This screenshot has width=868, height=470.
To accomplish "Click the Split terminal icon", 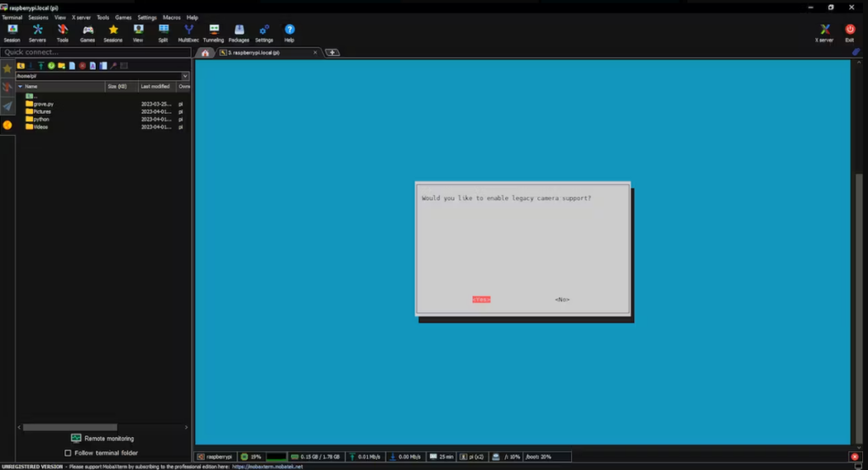I will pos(163,32).
